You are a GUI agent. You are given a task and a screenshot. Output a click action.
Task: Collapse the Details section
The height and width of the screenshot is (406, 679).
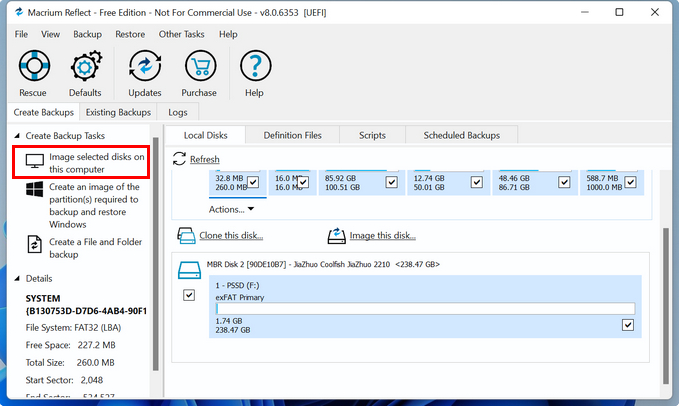pyautogui.click(x=17, y=278)
